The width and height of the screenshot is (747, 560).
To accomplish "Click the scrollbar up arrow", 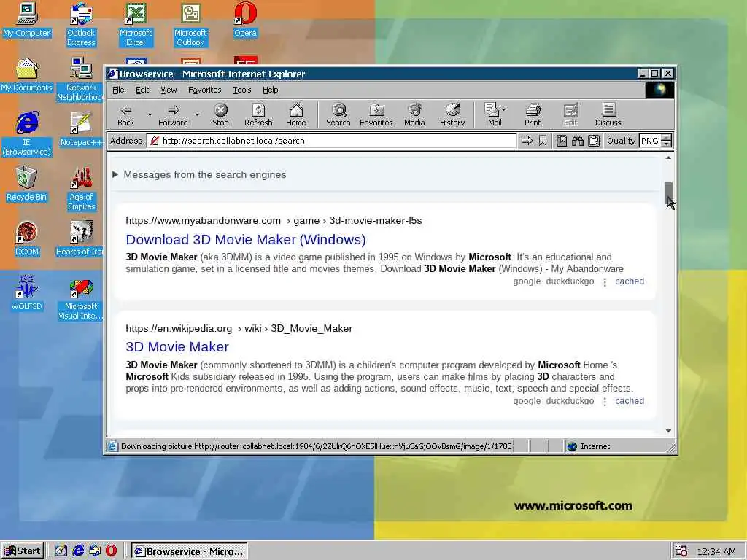I will click(x=668, y=157).
